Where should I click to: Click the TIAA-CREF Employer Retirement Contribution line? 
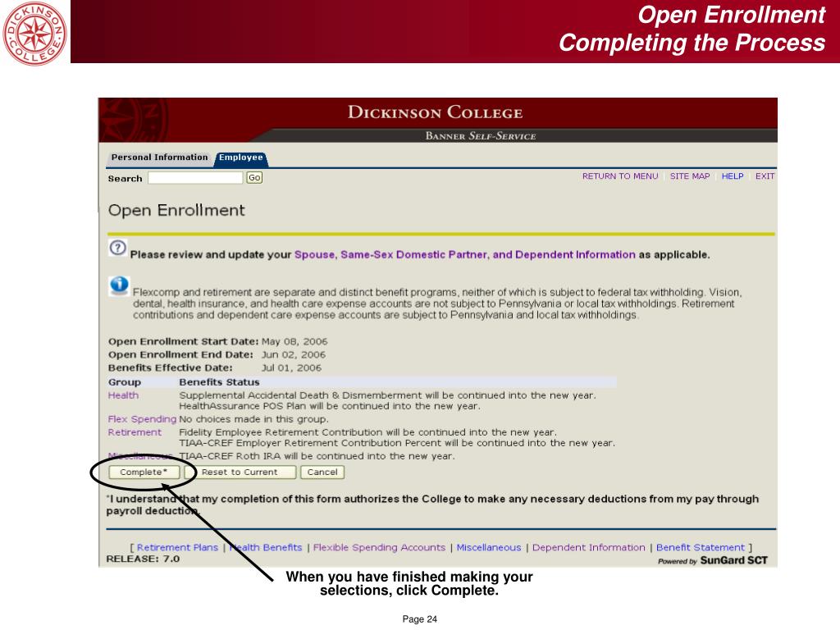397,443
